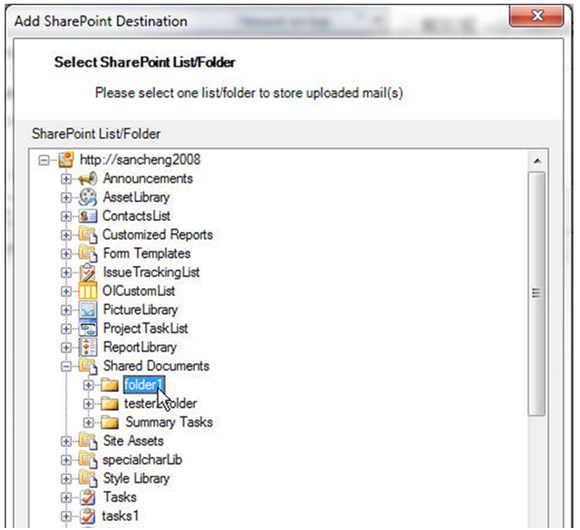The width and height of the screenshot is (580, 530).
Task: Click the Tasks checklist icon
Action: tap(88, 497)
